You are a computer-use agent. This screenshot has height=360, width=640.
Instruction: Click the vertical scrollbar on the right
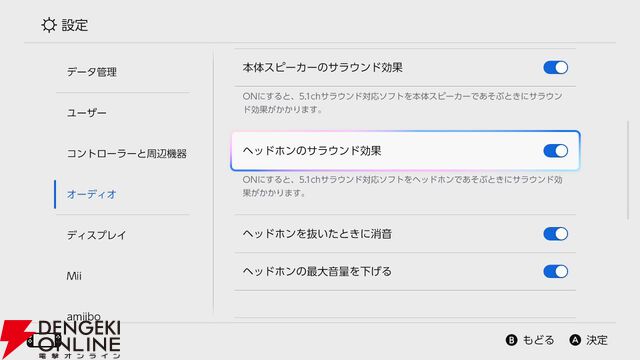[x=628, y=171]
